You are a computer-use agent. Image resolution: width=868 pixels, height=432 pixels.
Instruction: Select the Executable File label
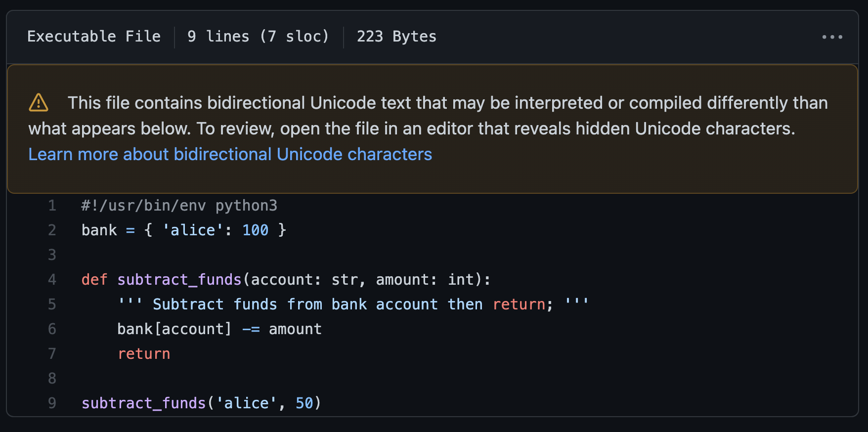click(93, 36)
